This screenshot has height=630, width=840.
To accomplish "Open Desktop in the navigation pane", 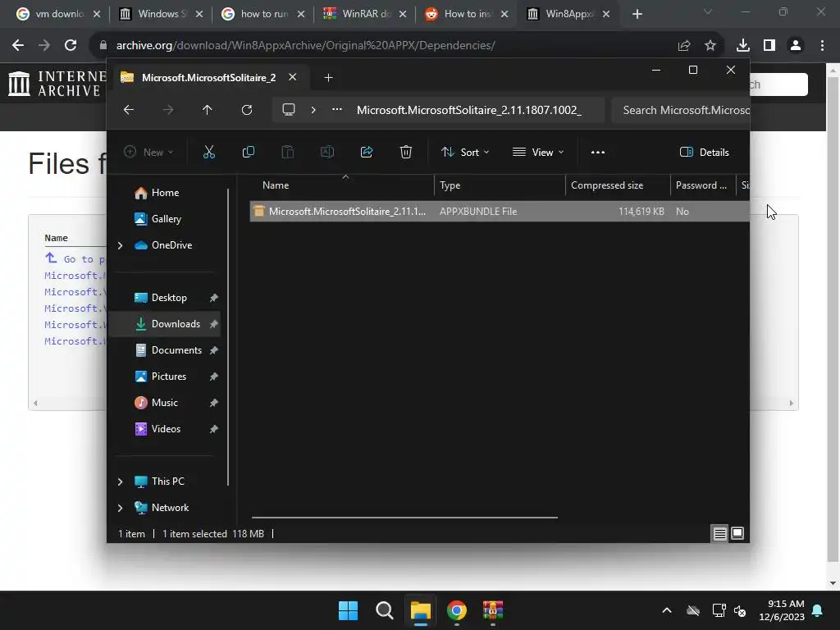I will point(169,298).
